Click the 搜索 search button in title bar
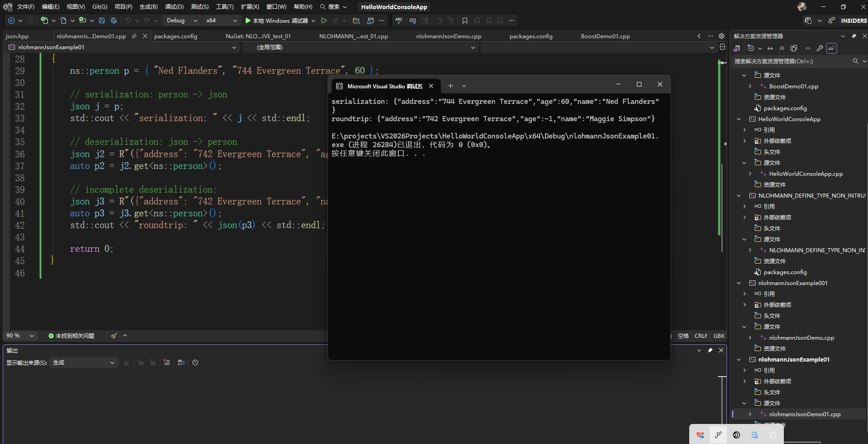The height and width of the screenshot is (444, 868). [333, 7]
